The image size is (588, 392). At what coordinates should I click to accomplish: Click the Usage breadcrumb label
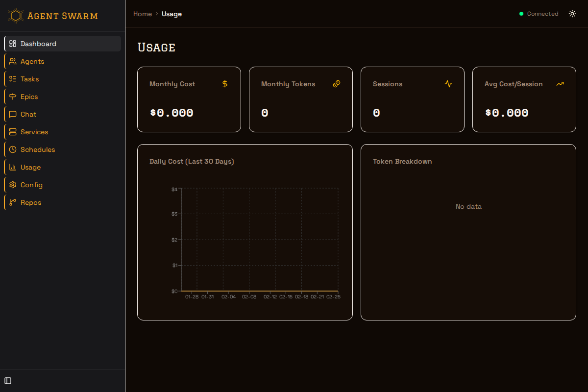[x=171, y=14]
